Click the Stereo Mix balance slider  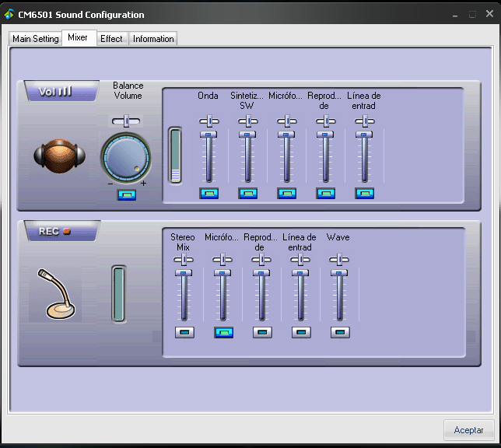[184, 260]
